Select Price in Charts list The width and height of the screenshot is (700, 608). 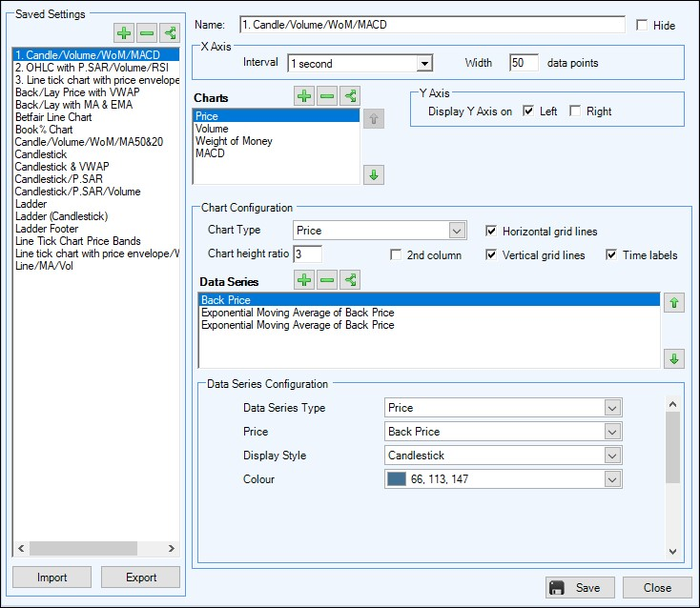(277, 116)
